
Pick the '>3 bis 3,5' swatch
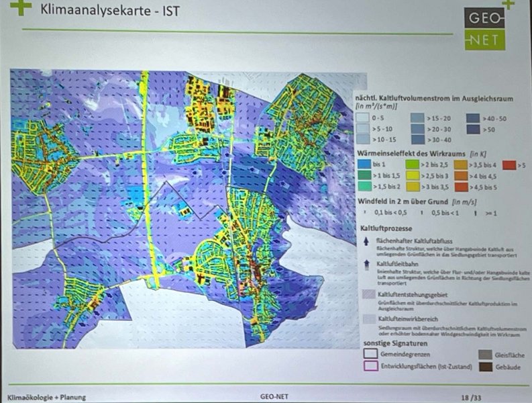[x=413, y=187]
